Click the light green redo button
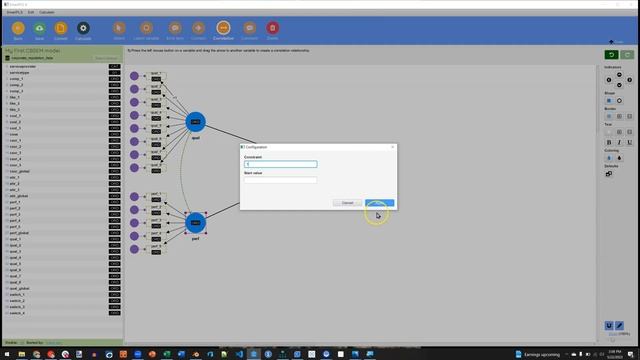Image resolution: width=640 pixels, height=360 pixels. pyautogui.click(x=627, y=55)
